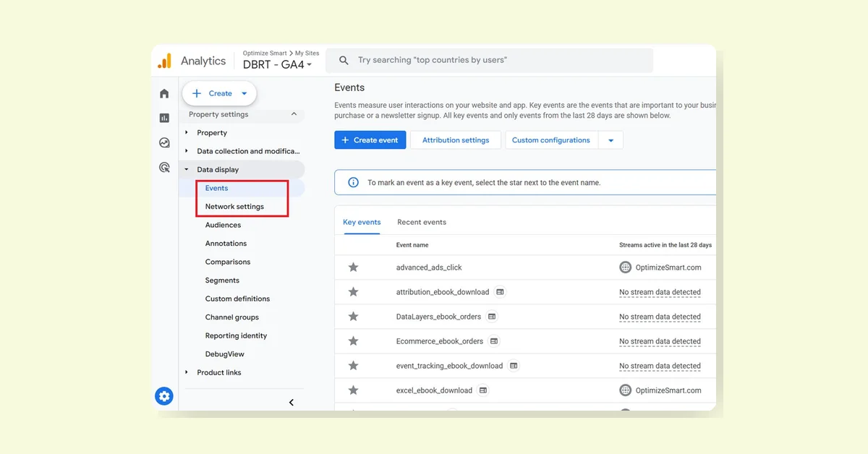Screen dimensions: 868x454
Task: Open the Home icon in left rail
Action: point(164,93)
